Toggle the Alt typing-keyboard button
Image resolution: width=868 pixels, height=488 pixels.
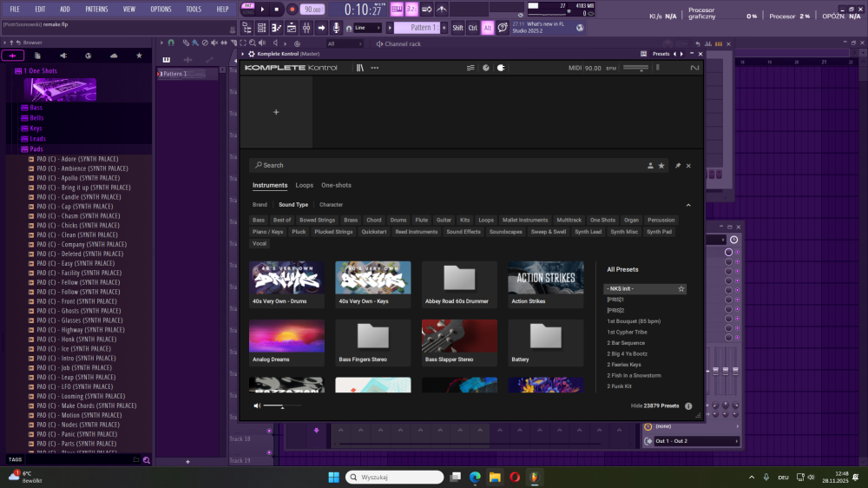point(487,28)
